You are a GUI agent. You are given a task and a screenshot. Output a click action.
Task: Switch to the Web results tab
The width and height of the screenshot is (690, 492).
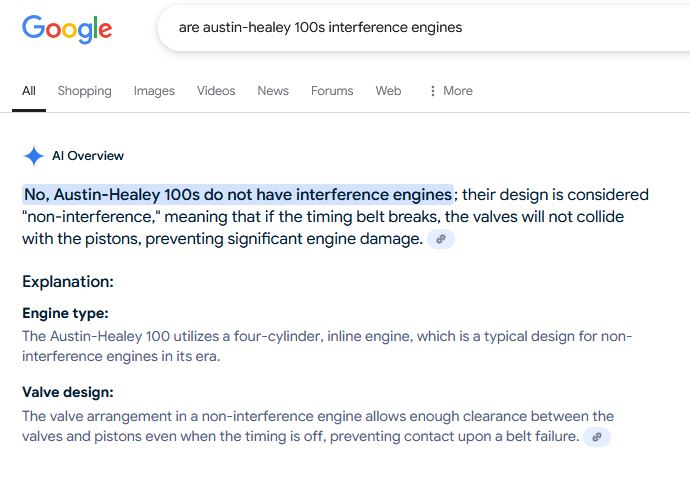(388, 91)
